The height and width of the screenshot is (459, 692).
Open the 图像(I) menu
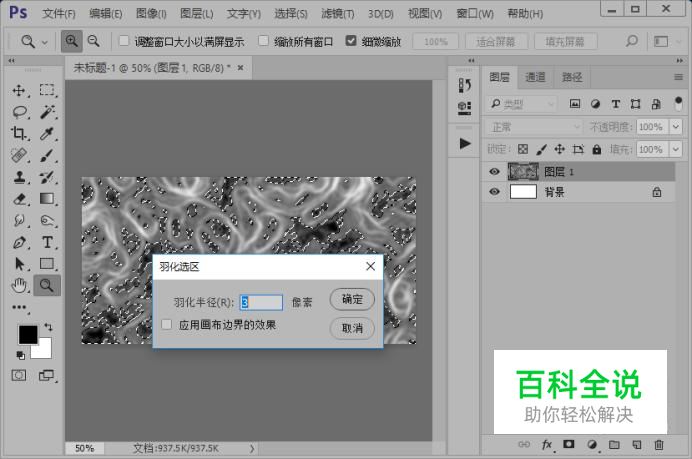coord(151,14)
